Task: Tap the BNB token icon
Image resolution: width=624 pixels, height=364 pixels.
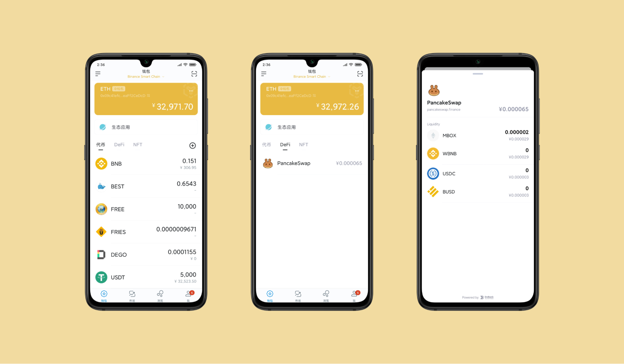Action: pos(101,163)
